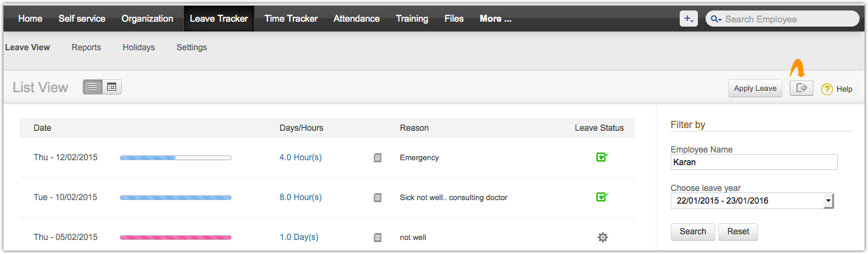
Task: Open notes icon for Emergency leave
Action: coord(378,158)
